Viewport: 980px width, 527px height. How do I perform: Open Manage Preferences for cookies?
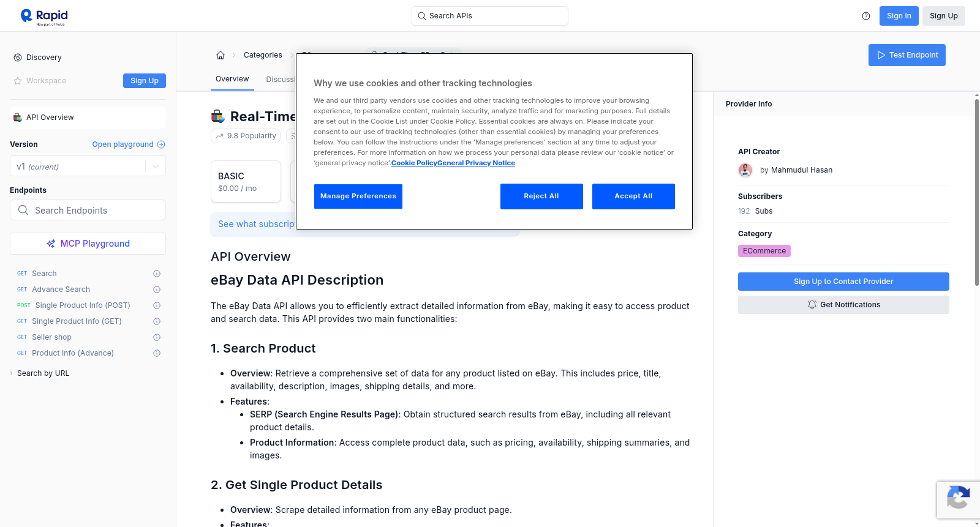click(x=358, y=196)
